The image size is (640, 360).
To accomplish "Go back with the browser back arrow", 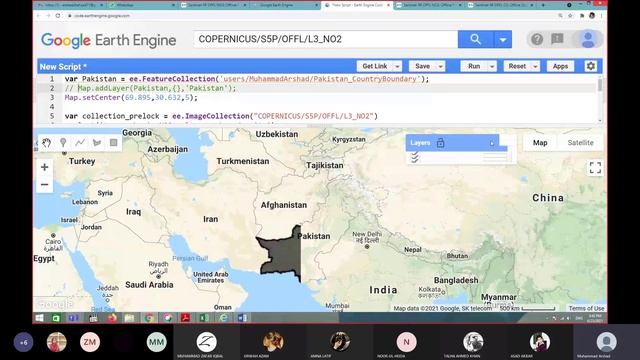I will 38,16.
